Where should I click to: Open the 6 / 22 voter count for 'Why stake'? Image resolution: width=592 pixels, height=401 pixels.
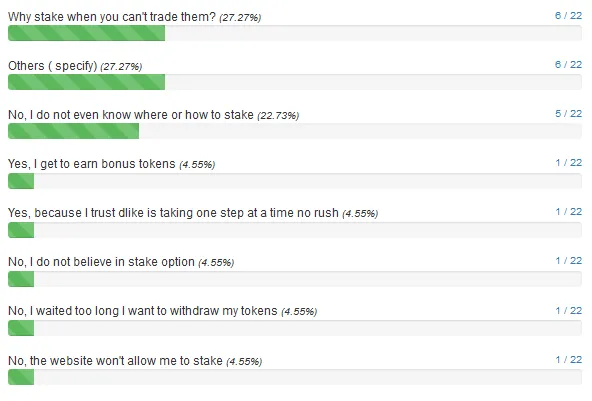click(x=568, y=15)
